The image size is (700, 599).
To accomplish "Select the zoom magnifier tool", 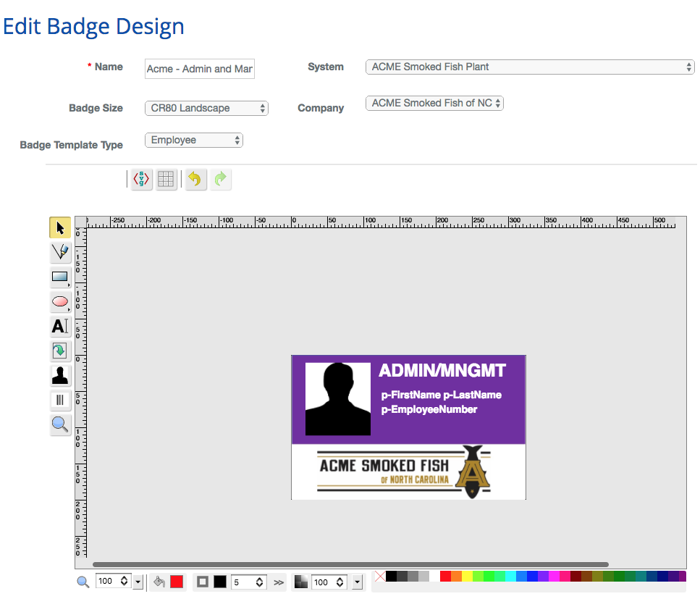I will coord(60,424).
